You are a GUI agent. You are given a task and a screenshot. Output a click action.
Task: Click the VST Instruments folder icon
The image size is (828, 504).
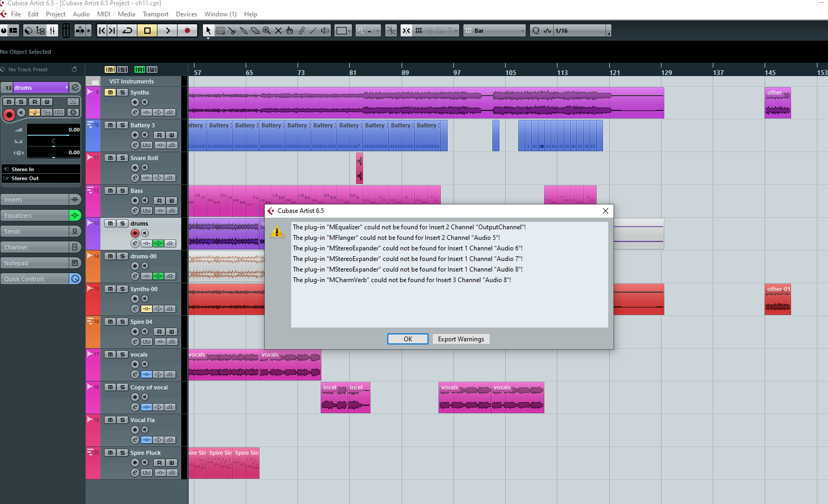[95, 81]
